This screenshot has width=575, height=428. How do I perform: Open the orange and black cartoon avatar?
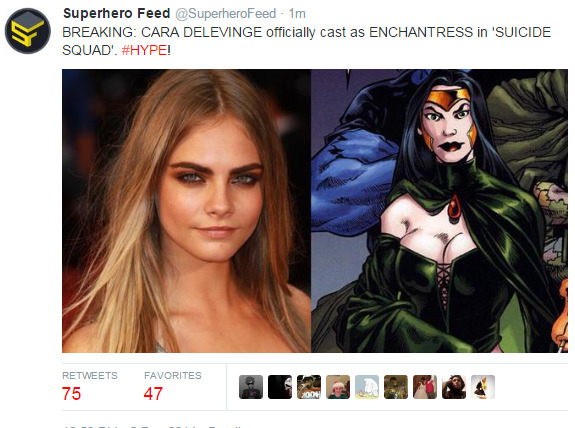483,387
